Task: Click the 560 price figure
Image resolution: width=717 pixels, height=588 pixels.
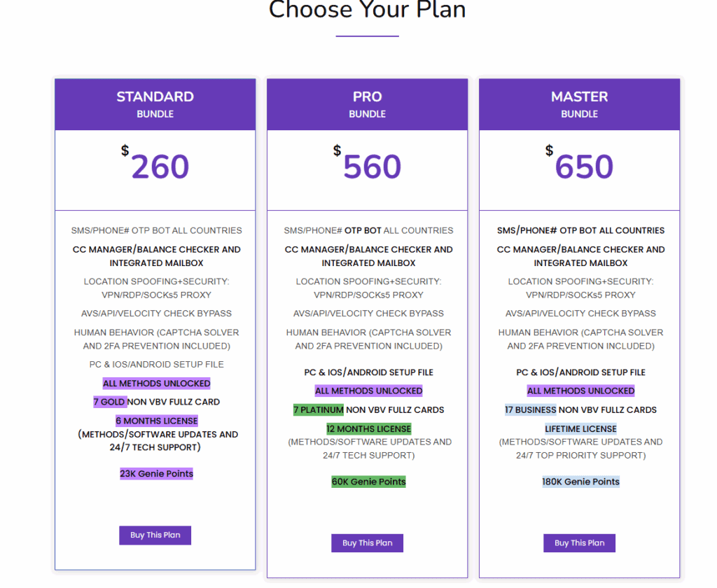Action: [x=372, y=167]
